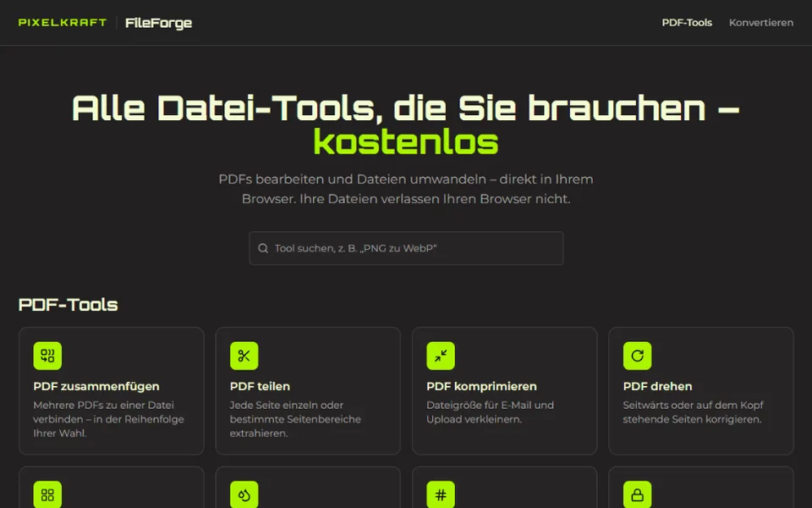Open the Konvertieren navigation item
Screen dimensions: 812x508
pyautogui.click(x=760, y=23)
